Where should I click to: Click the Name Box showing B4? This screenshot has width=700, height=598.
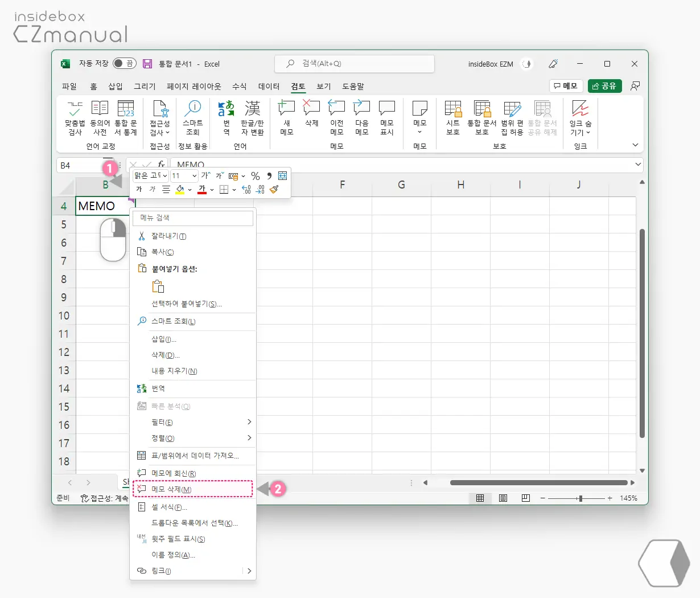(86, 165)
